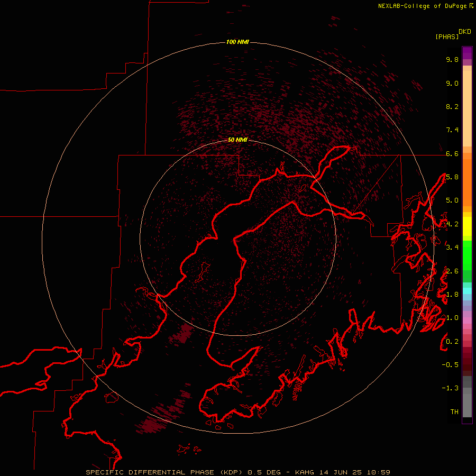Click the 1.8 scale value
This screenshot has width=476, height=476.
(452, 295)
